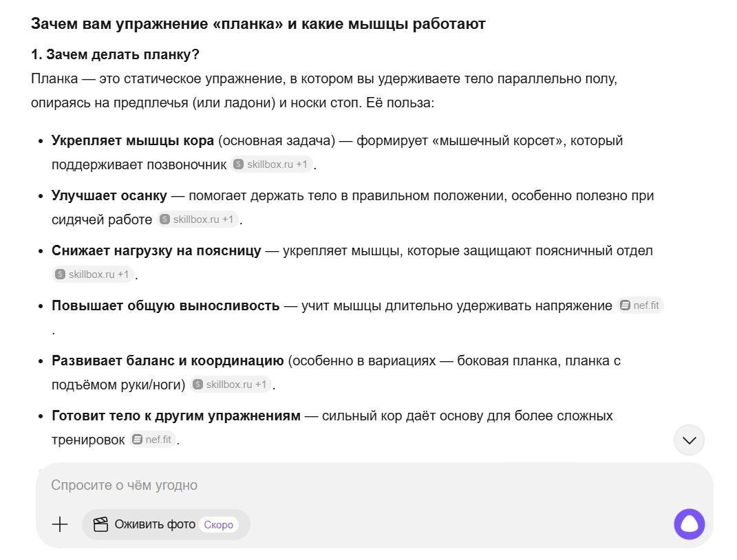Tap the purple Alisa assistant orb

point(689,524)
